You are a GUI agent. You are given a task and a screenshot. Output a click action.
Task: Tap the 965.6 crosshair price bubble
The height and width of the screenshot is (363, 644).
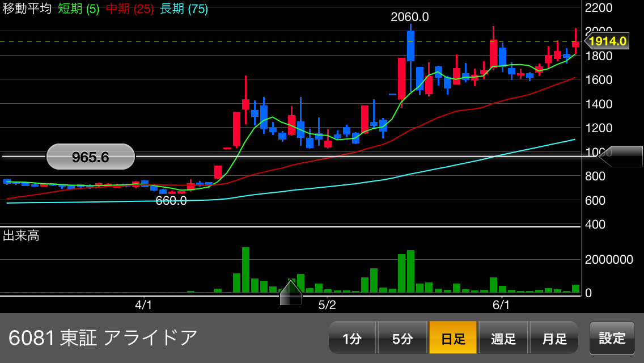91,157
